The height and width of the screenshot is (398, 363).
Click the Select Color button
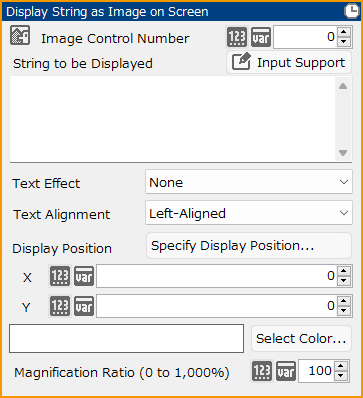point(301,339)
